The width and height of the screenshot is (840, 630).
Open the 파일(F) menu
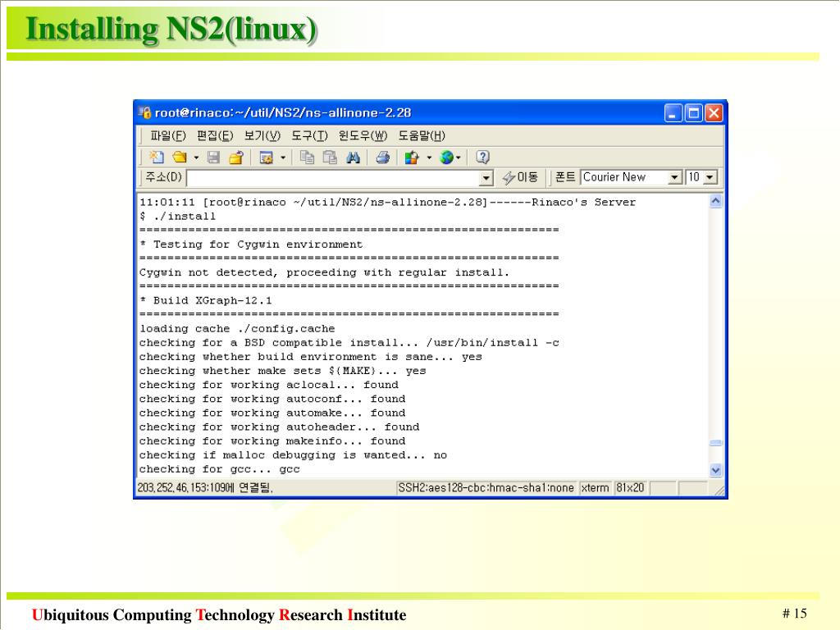click(x=167, y=135)
